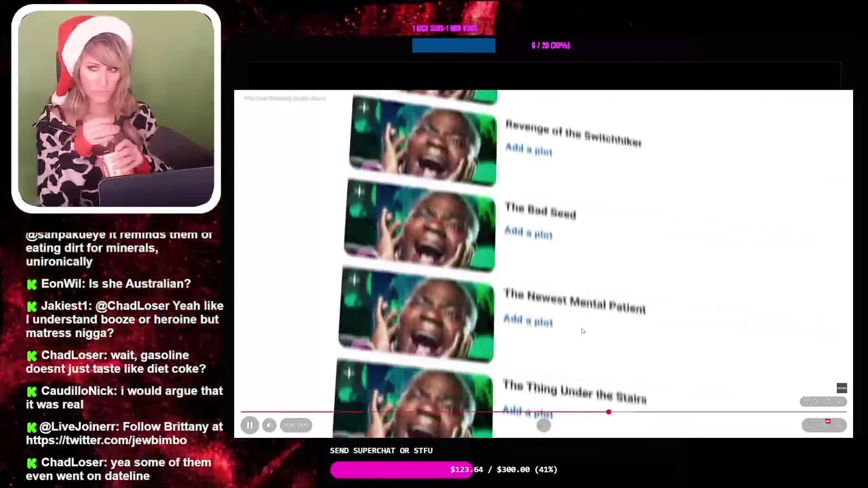Click Add a plot under Revenge of the Switchhiker
The image size is (868, 488).
tap(528, 150)
